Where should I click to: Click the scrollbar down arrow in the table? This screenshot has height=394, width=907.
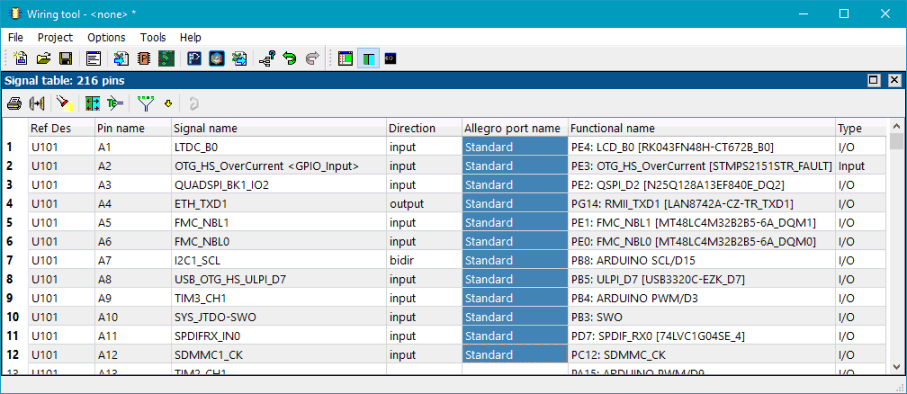coord(897,366)
